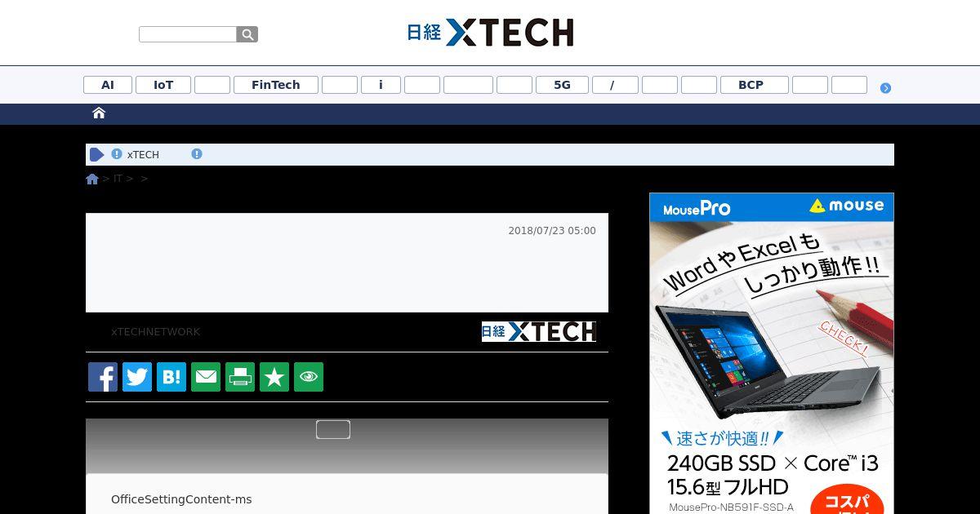Open the xTECHNETWORK link

156,332
